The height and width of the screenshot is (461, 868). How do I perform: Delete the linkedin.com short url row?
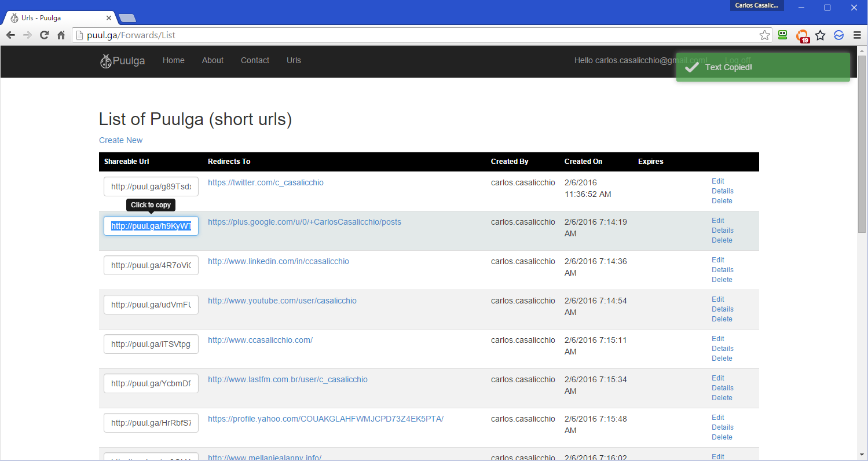(x=722, y=280)
